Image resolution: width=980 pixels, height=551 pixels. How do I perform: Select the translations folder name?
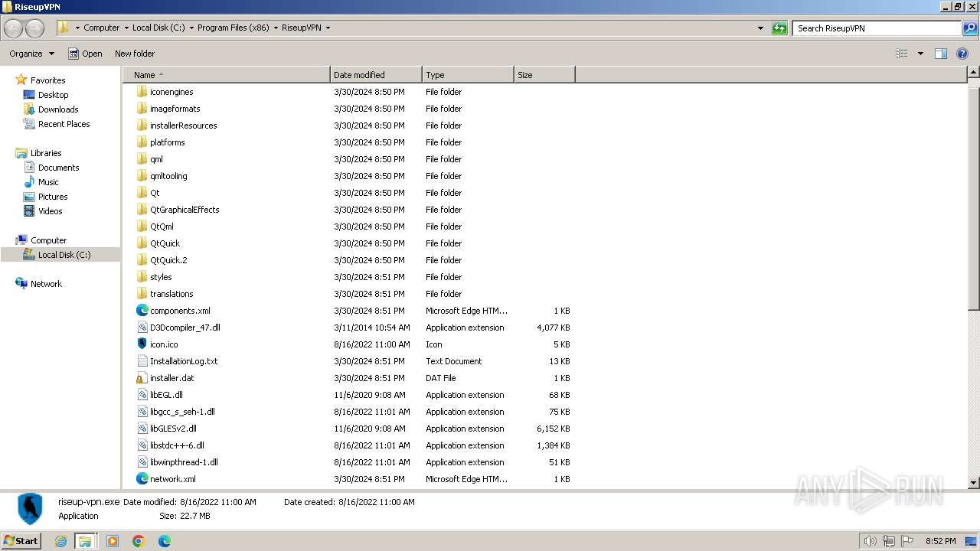click(x=171, y=294)
